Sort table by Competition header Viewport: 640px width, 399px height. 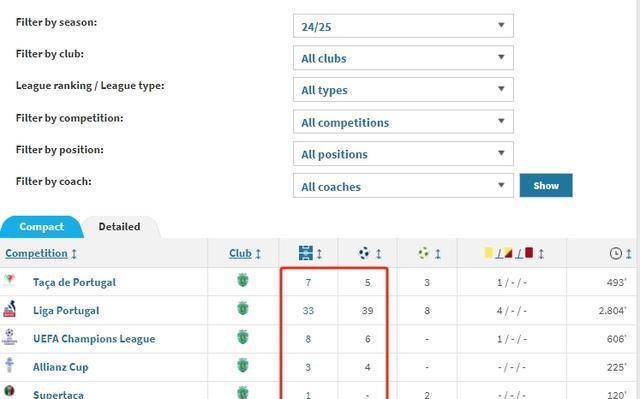click(36, 253)
